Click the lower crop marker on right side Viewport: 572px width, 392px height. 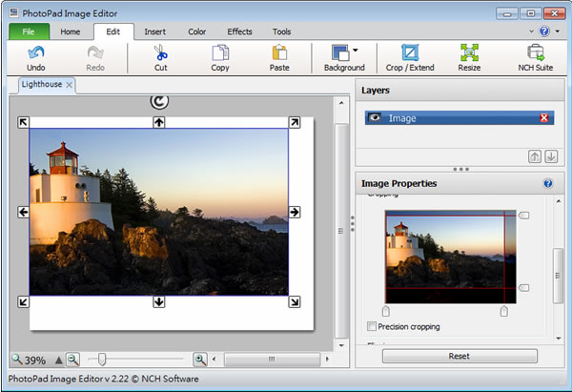click(x=523, y=288)
